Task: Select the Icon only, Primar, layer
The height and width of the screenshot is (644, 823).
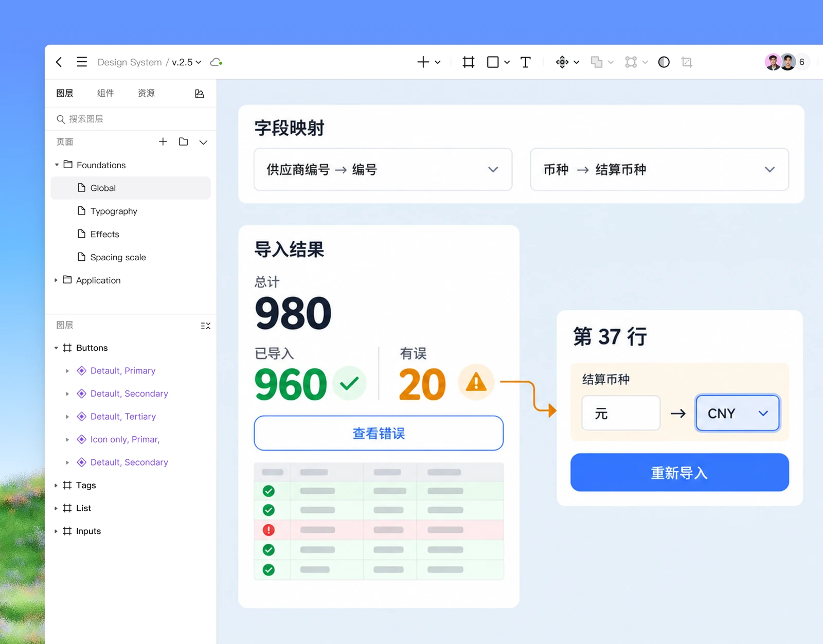Action: (x=125, y=439)
